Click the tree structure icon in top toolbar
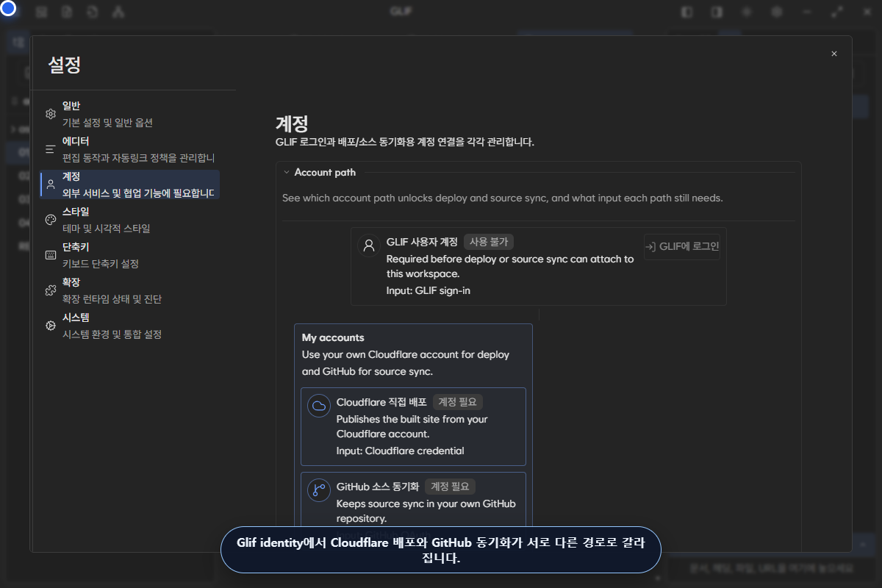 pos(119,12)
